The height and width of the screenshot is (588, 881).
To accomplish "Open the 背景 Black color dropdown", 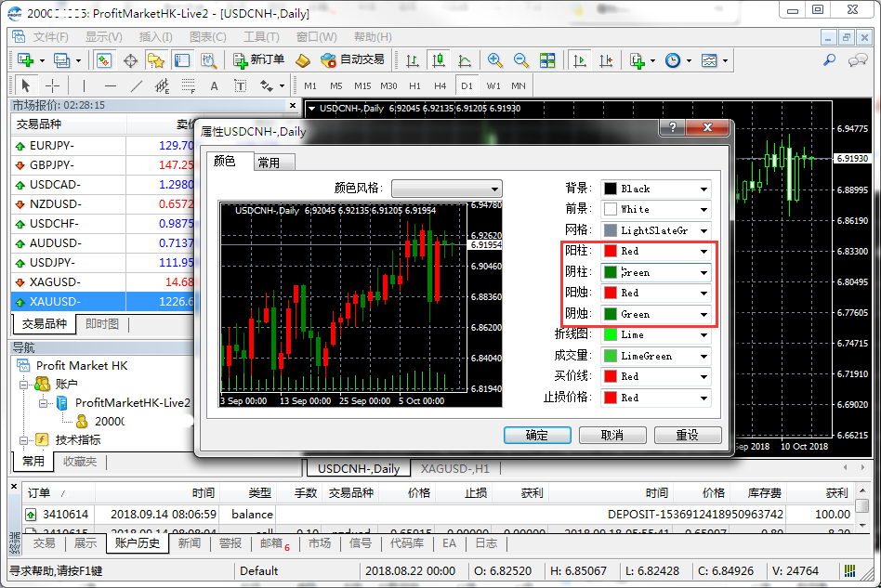I will [x=655, y=189].
